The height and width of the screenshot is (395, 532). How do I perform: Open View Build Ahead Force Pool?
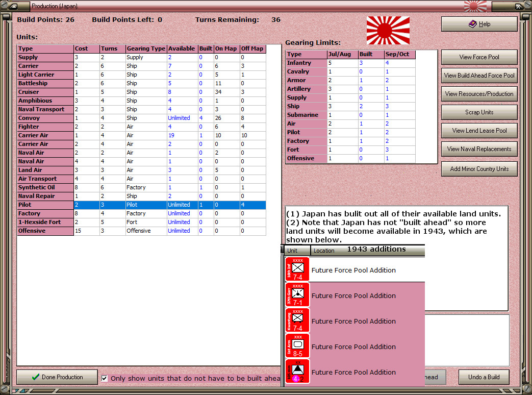pos(479,76)
